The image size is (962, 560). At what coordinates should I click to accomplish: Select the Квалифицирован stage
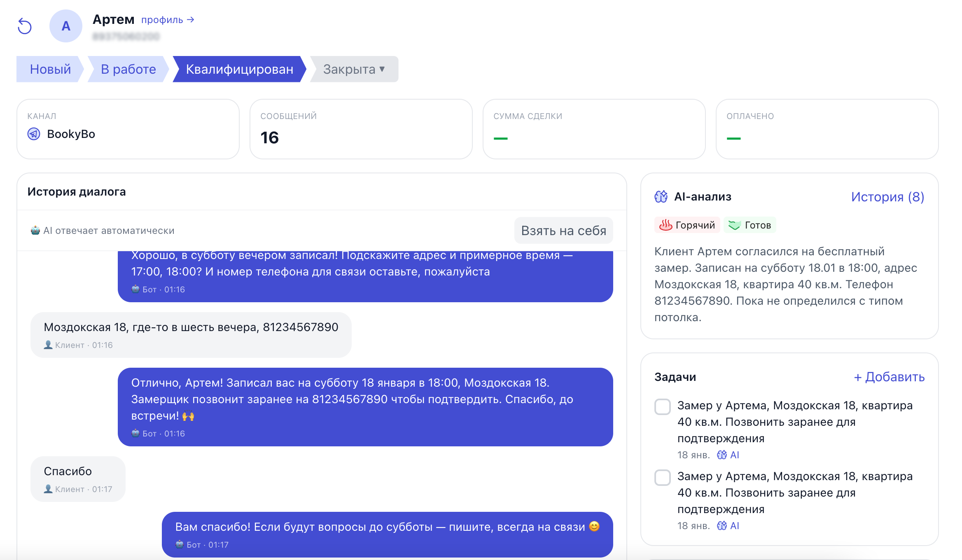(x=239, y=69)
